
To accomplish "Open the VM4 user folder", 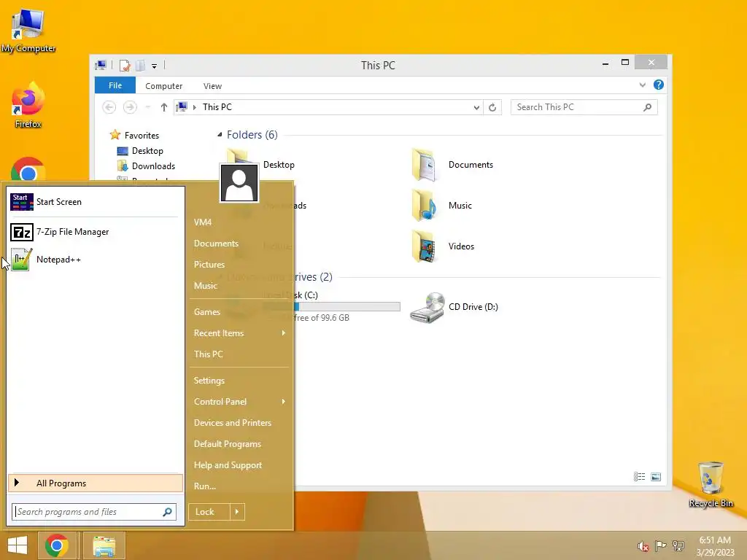I will (203, 222).
